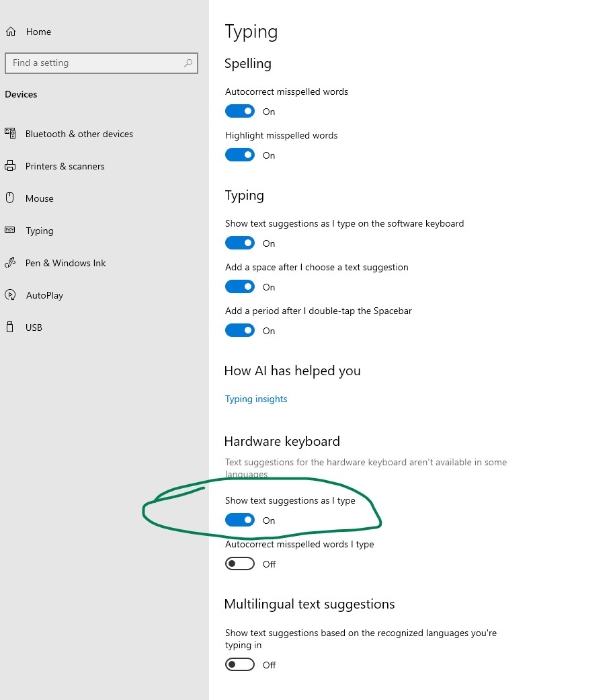Focus the Find a setting search box
615x700 pixels.
[x=101, y=63]
